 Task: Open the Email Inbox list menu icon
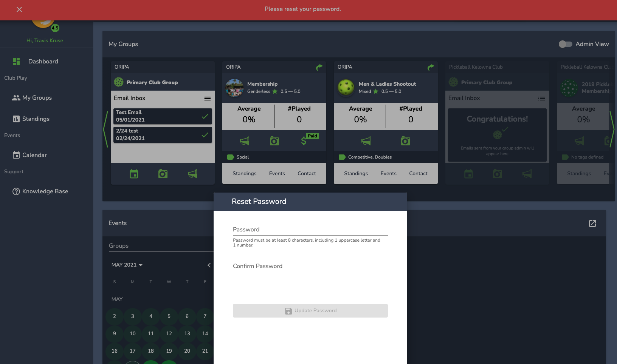coord(207,99)
